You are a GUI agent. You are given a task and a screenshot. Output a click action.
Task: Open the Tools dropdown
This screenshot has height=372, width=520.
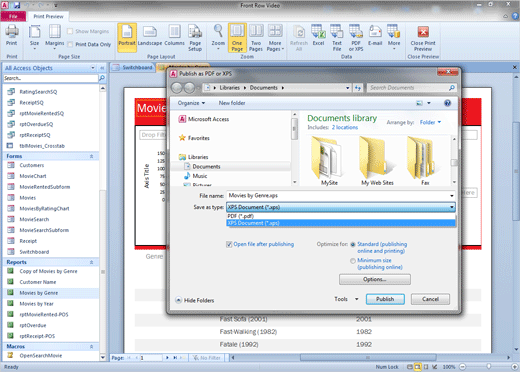pyautogui.click(x=346, y=299)
